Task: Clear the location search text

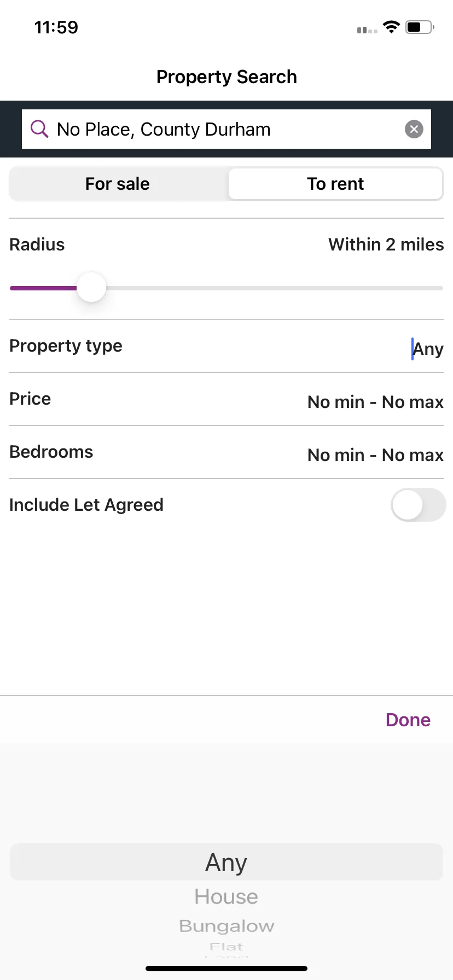Action: coord(414,129)
